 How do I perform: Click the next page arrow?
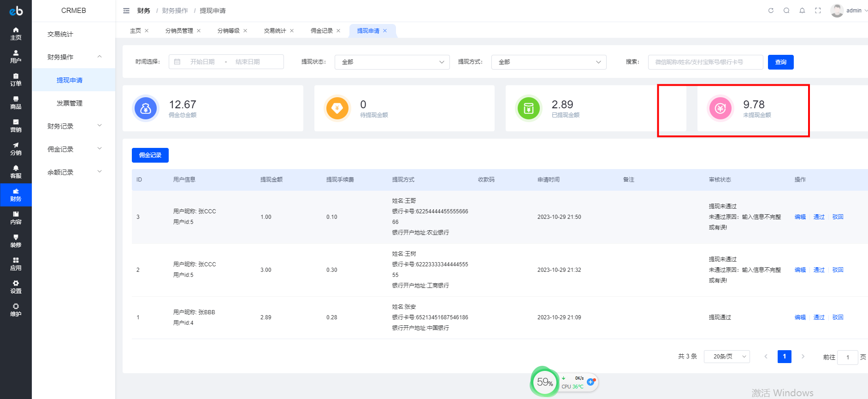tap(803, 357)
